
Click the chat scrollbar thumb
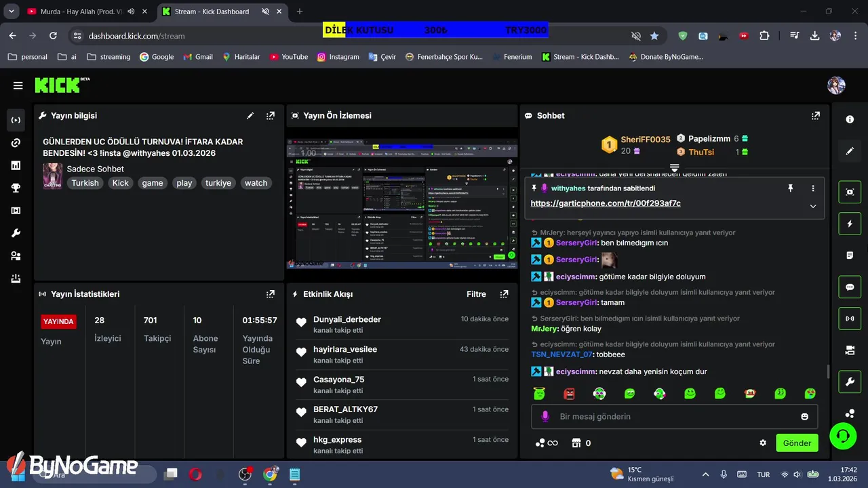827,372
